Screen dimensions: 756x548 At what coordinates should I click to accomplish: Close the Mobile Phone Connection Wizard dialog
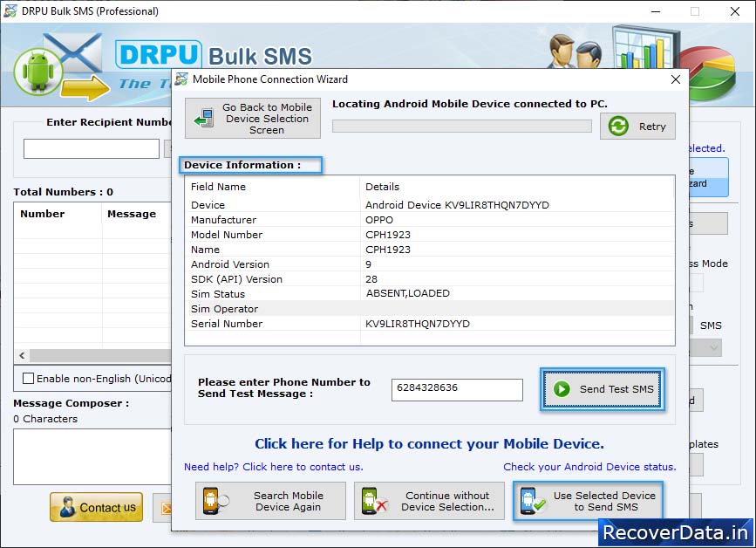[x=676, y=79]
